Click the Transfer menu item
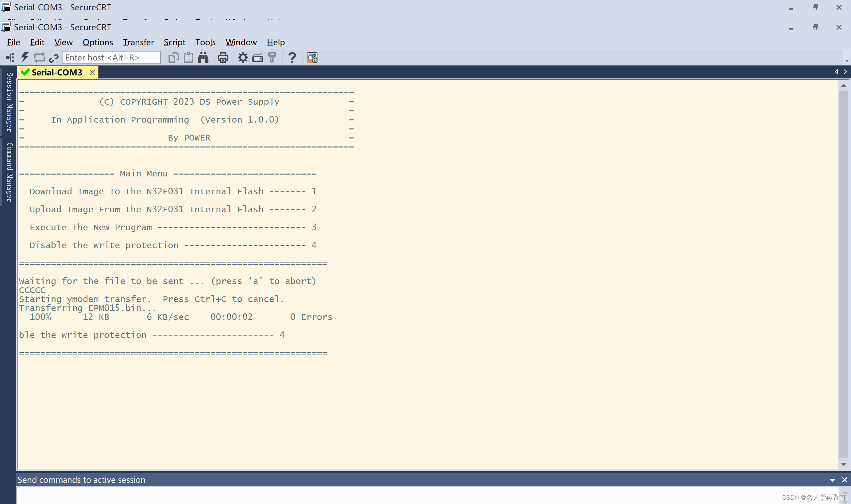This screenshot has height=504, width=851. (138, 42)
